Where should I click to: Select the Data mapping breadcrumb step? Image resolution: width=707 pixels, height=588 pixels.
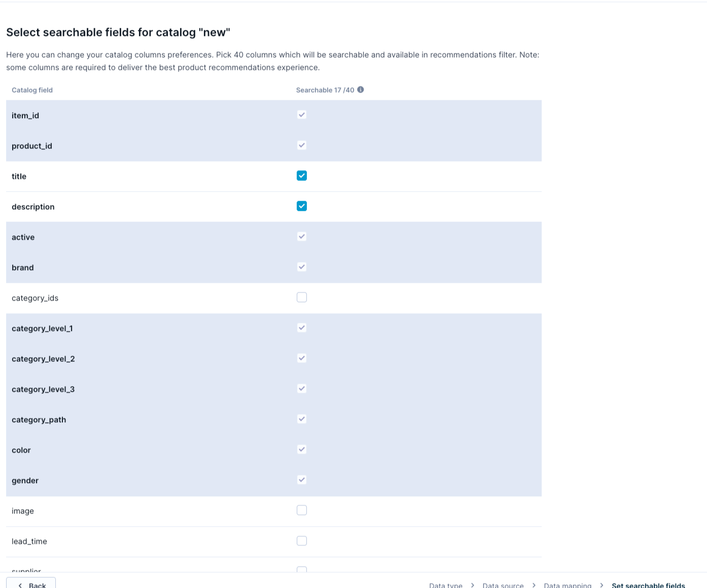pos(568,584)
